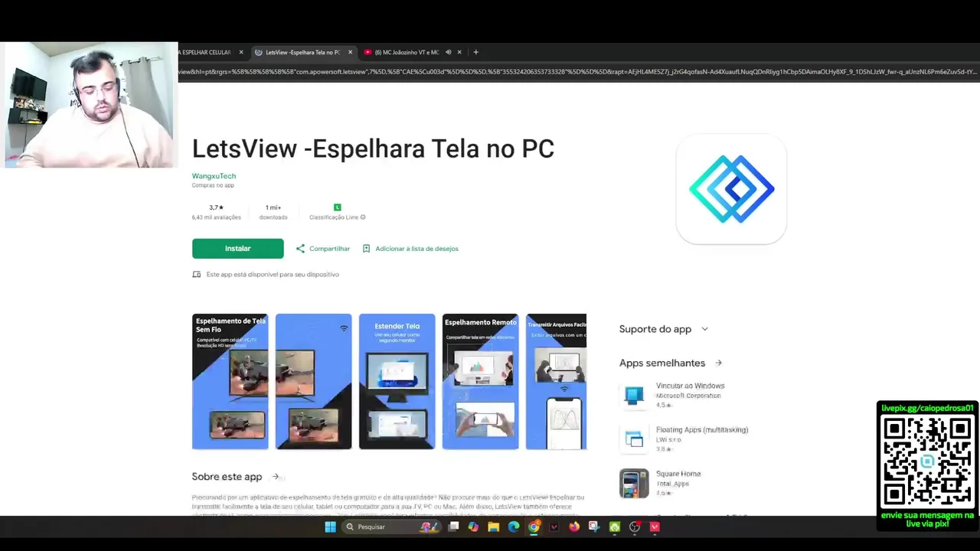Viewport: 980px width, 551px height.
Task: Open OBS Studio from the taskbar
Action: 635,527
